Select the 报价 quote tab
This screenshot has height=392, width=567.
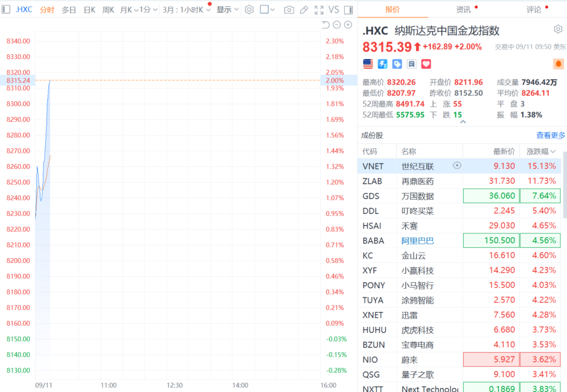coord(392,10)
